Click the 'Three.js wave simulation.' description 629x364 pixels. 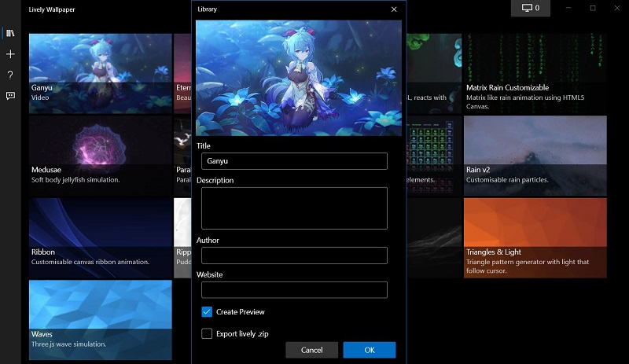point(68,344)
